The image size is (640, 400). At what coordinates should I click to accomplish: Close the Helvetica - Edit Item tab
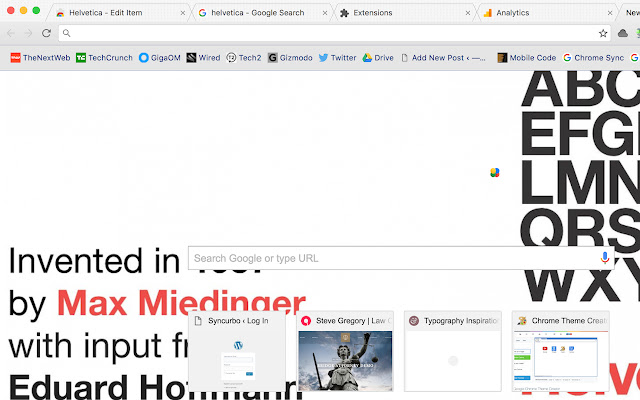click(183, 13)
